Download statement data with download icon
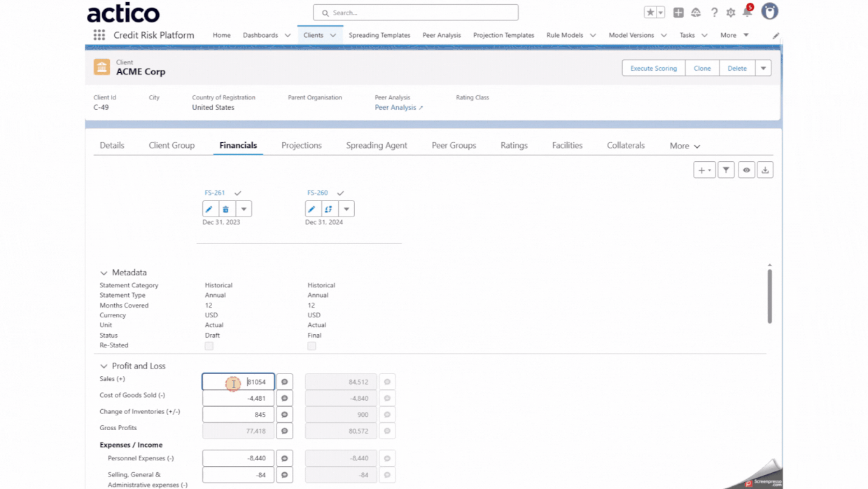Viewport: 868px width, 489px height. point(764,170)
